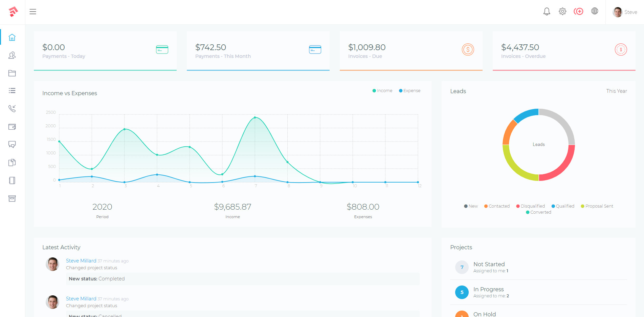Open the chat messages icon in sidebar
This screenshot has width=644, height=317.
(x=12, y=145)
